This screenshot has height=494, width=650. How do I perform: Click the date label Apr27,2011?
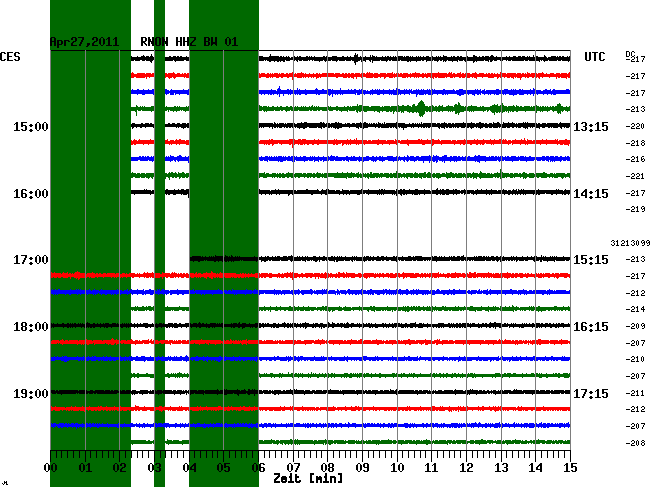pos(84,42)
